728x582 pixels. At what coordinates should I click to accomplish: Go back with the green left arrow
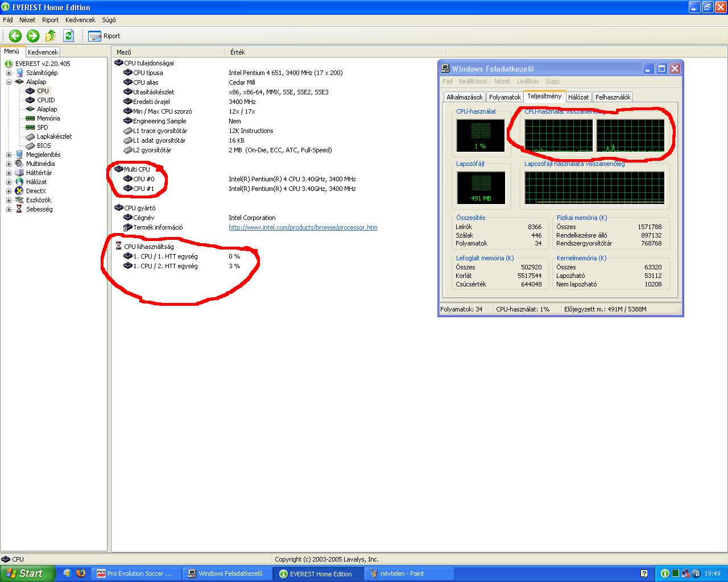[15, 36]
